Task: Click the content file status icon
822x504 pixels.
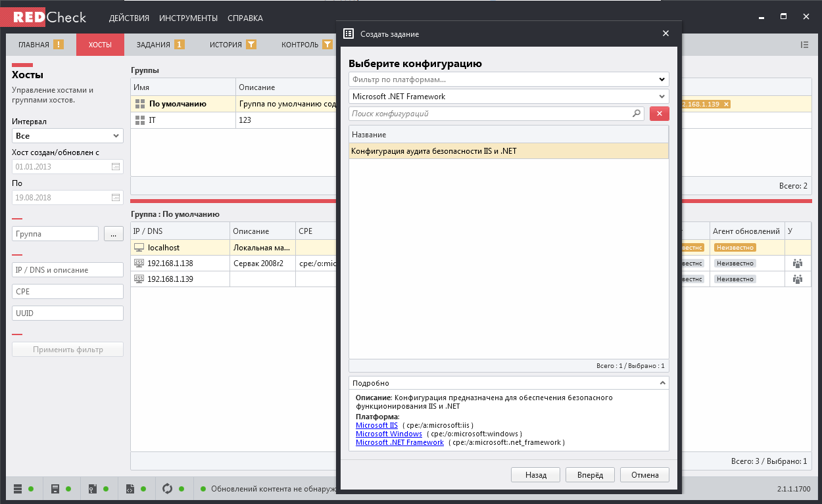Action: tap(130, 488)
